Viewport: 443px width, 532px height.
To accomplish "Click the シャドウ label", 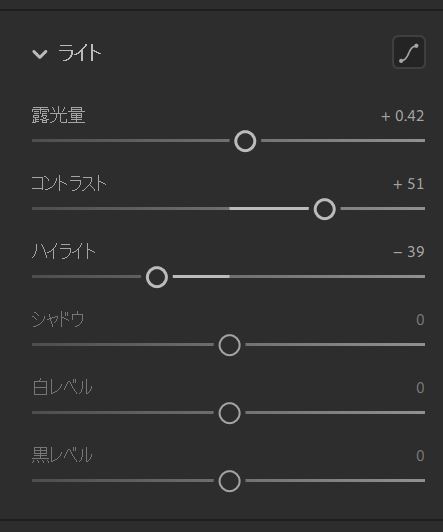I will pos(58,319).
